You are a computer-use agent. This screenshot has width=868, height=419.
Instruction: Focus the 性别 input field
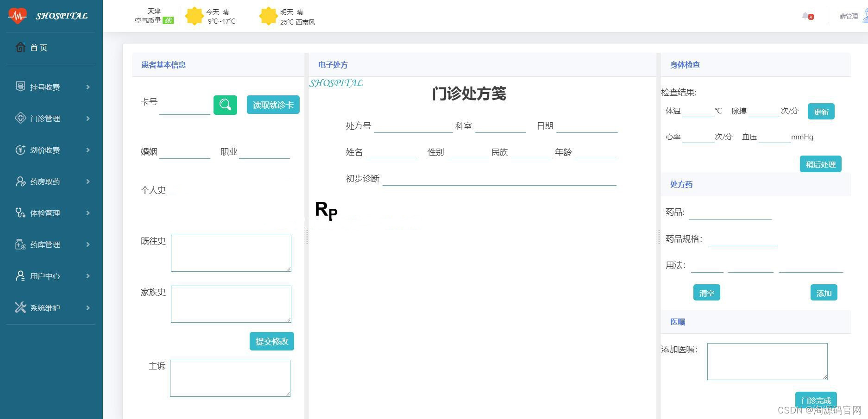468,152
